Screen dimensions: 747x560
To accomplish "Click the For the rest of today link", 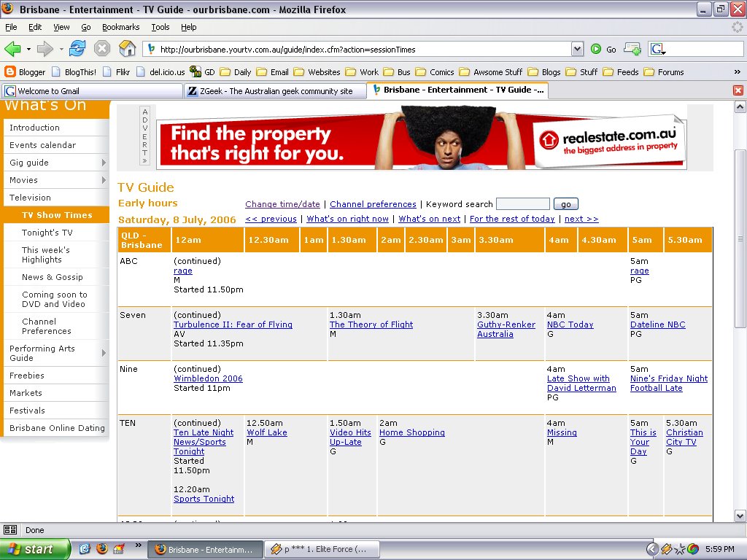I will coord(512,219).
